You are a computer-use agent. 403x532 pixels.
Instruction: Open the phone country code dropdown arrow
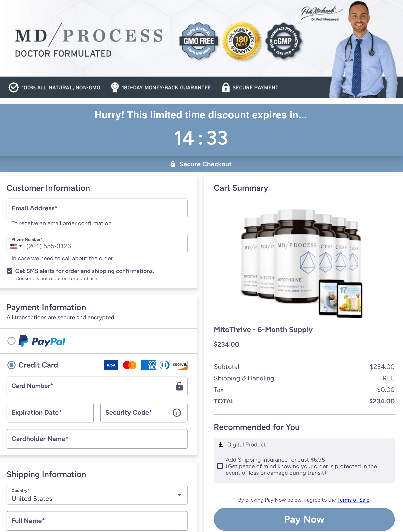pos(21,246)
